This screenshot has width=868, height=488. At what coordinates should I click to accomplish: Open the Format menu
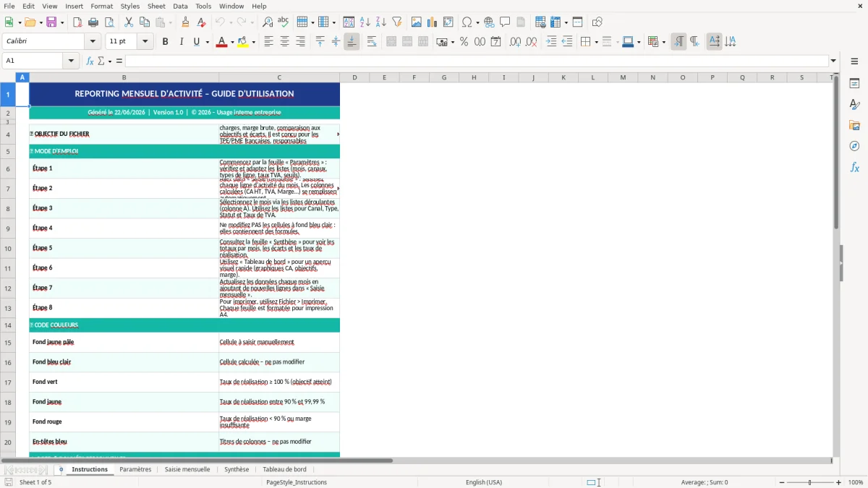[x=101, y=6]
